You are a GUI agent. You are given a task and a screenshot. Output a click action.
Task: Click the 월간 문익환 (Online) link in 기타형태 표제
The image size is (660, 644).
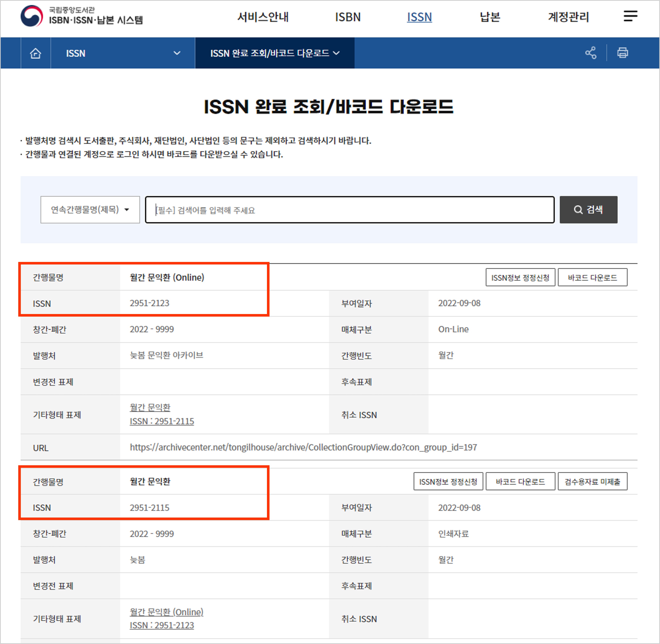166,612
